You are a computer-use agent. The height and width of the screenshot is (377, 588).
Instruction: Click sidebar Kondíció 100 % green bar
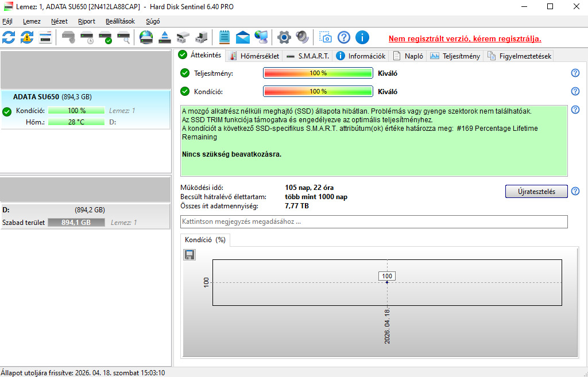click(x=76, y=111)
